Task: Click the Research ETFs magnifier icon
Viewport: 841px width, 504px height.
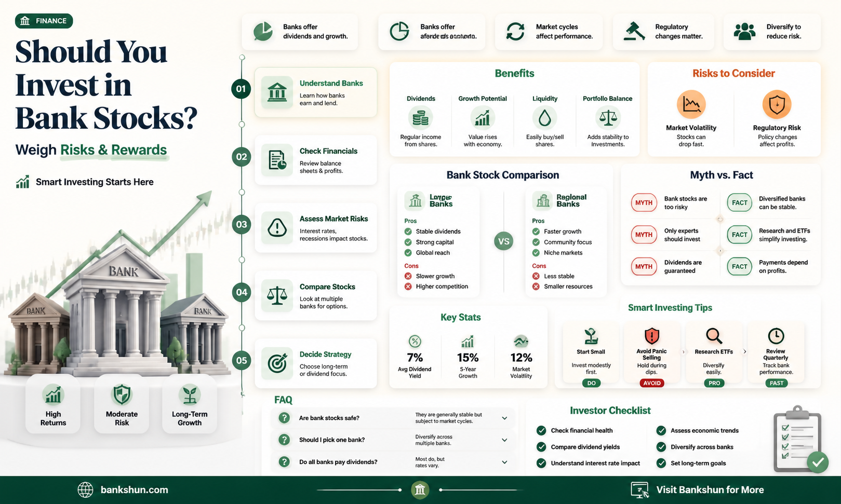Action: tap(714, 336)
